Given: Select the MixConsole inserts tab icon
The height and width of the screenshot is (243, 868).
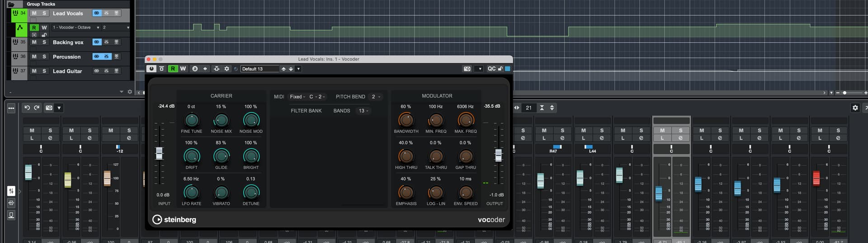Looking at the screenshot, I should coord(11,203).
